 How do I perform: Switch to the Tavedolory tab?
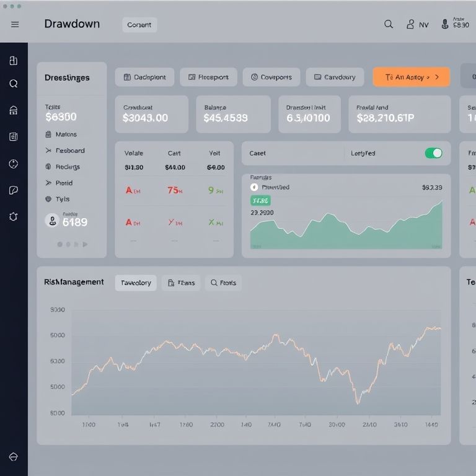click(x=136, y=283)
